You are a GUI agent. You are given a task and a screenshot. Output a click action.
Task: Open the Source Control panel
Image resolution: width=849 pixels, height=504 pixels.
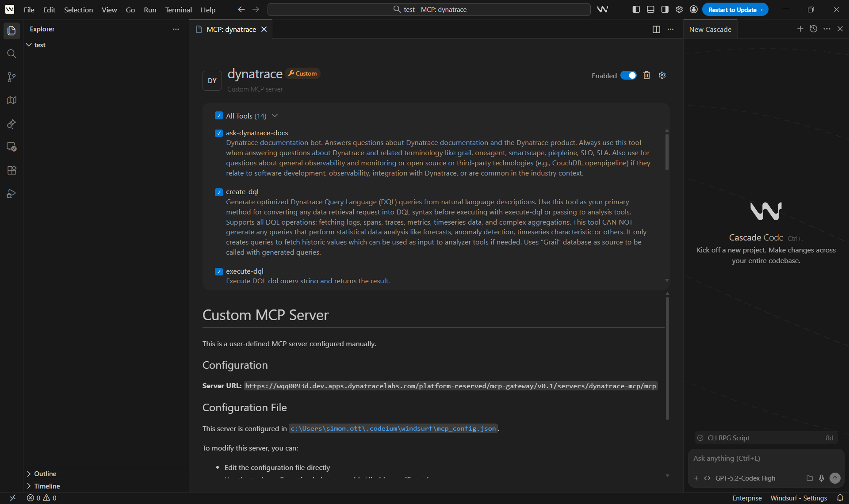click(11, 77)
